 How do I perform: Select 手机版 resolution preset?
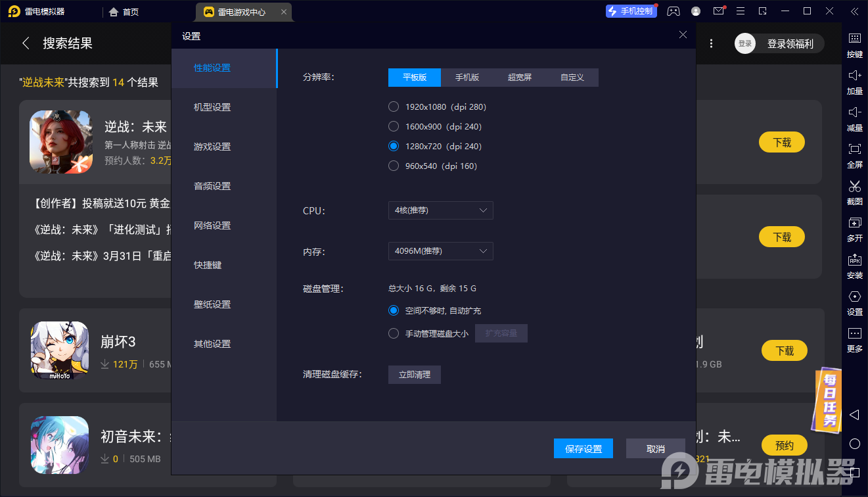(x=467, y=77)
